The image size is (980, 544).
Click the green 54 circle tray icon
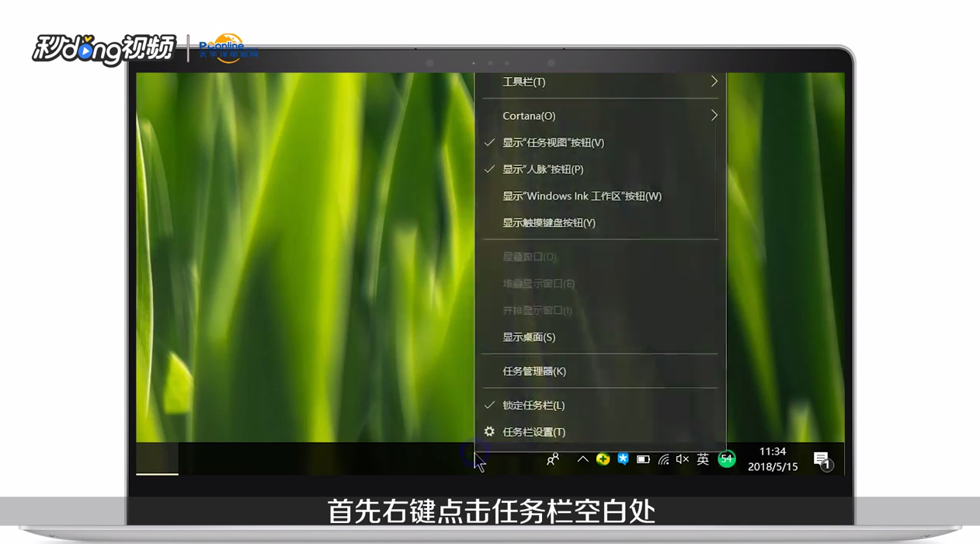pos(726,459)
